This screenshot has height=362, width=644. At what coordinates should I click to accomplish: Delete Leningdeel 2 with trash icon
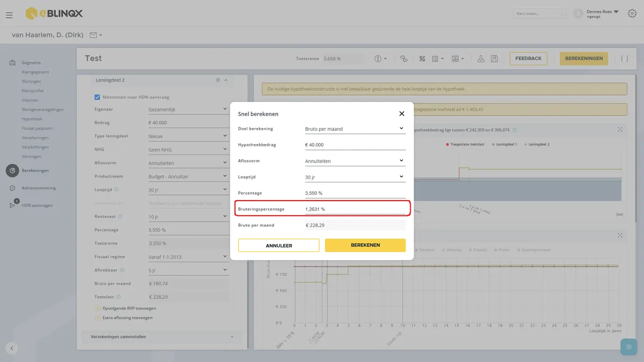click(218, 80)
